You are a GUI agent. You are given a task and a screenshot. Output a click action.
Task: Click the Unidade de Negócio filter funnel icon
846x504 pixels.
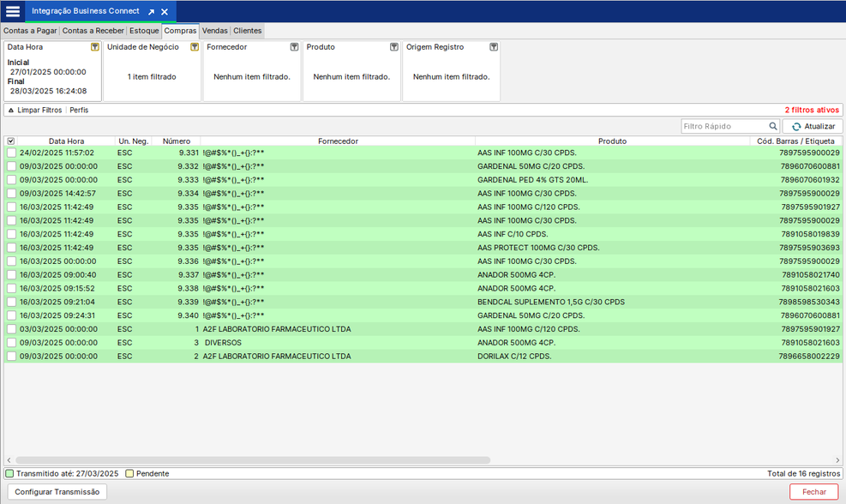click(195, 47)
